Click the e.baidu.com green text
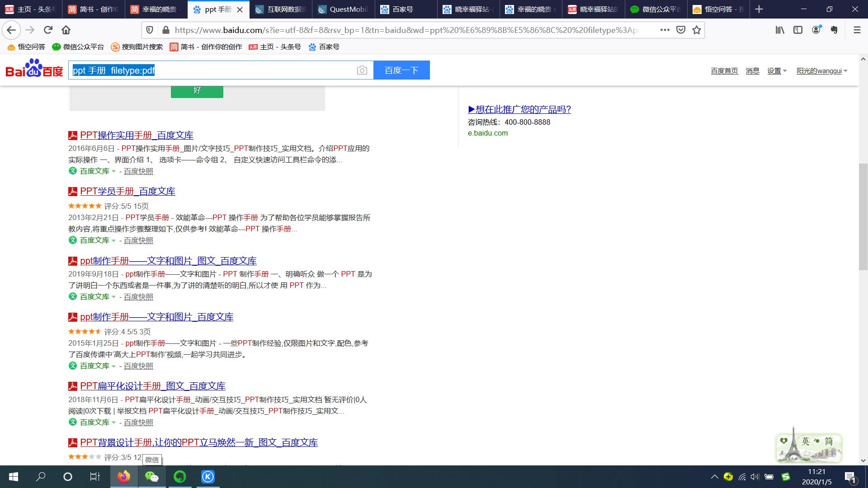868x488 pixels. pyautogui.click(x=488, y=133)
